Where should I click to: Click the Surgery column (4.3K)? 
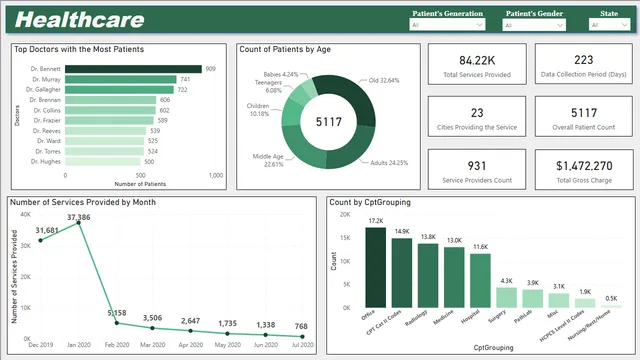[507, 298]
